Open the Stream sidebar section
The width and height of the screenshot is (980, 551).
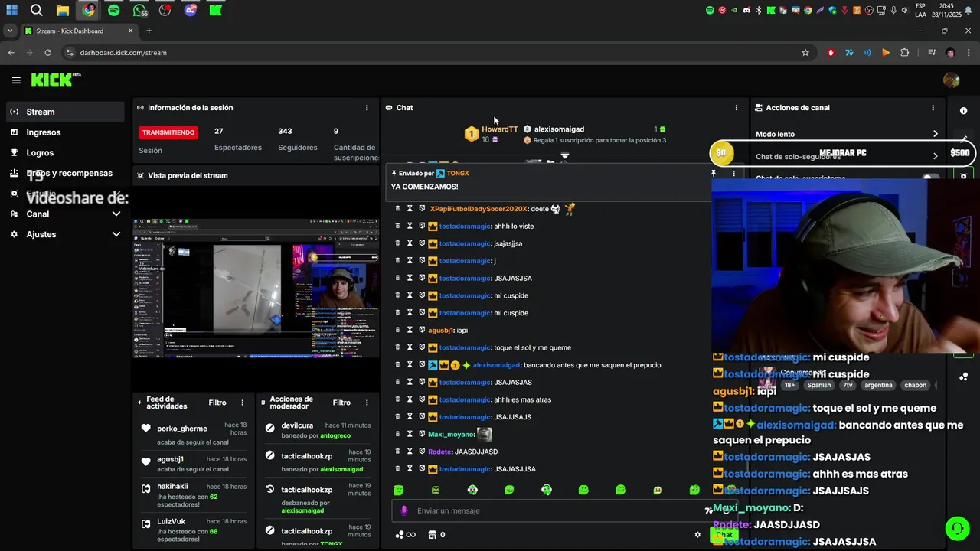click(64, 112)
